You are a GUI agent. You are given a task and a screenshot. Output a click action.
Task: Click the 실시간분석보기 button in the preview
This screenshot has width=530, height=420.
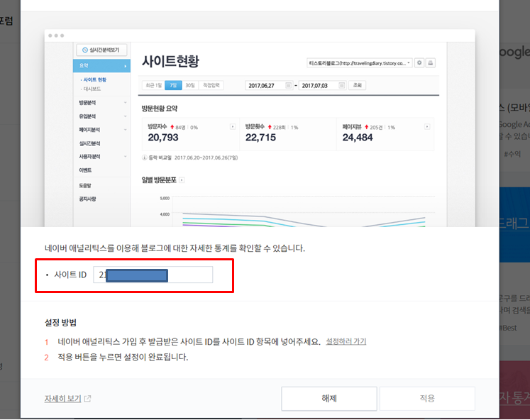click(101, 50)
